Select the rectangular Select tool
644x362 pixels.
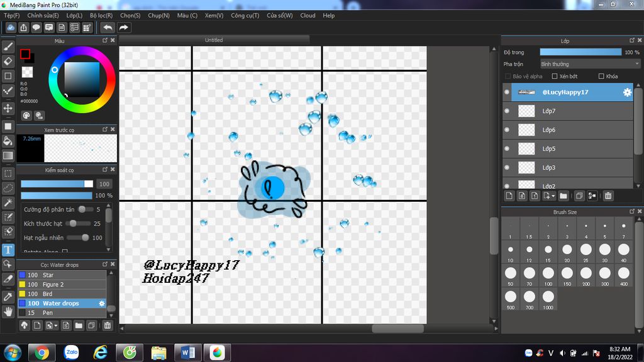pos(8,173)
